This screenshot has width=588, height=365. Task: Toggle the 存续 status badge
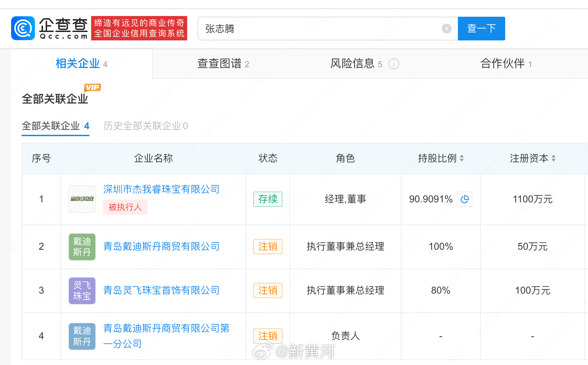coord(268,199)
